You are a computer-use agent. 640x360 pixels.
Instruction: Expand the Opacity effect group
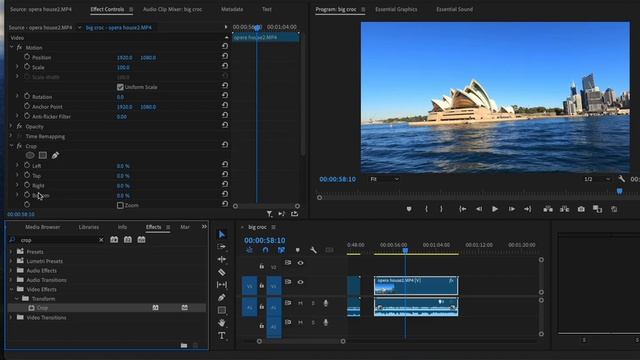(11, 126)
